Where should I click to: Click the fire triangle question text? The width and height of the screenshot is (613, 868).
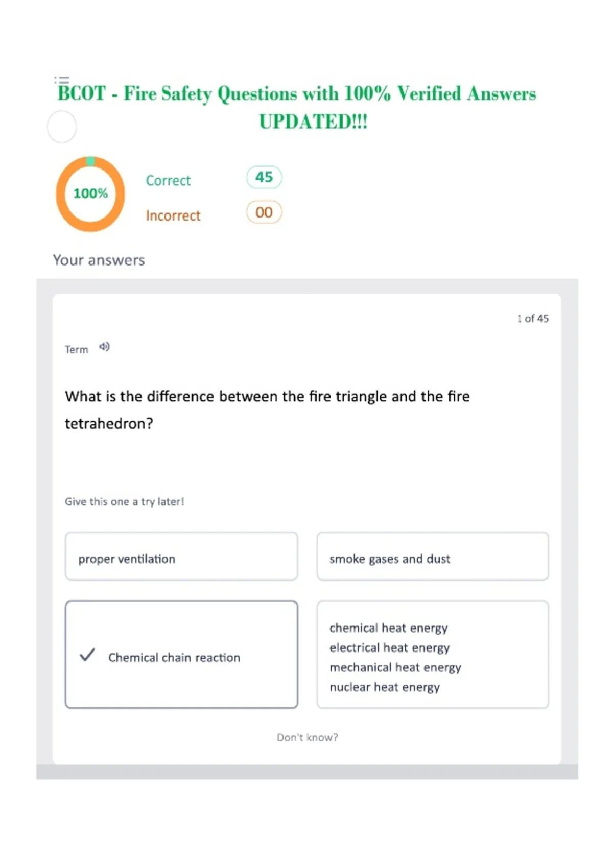pos(267,410)
